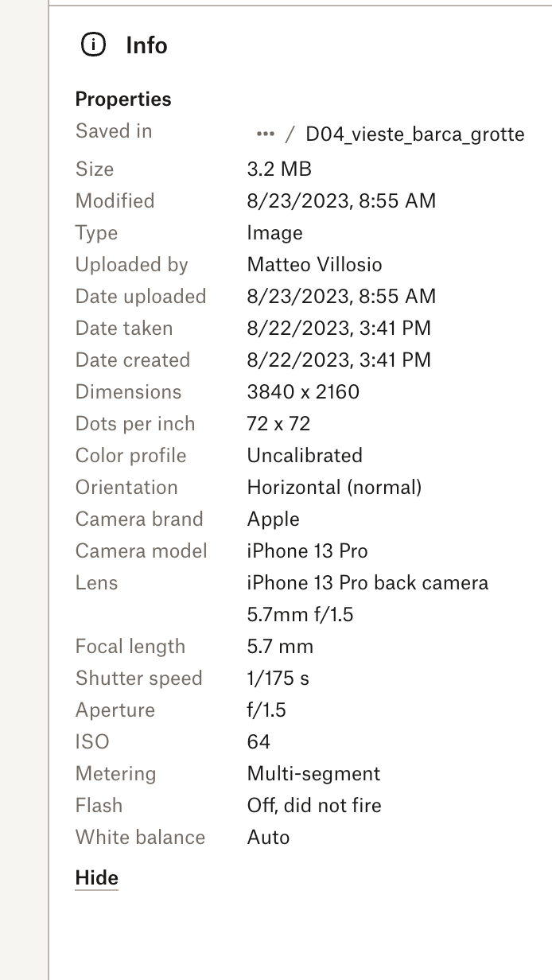Click the Date taken value

click(x=339, y=328)
